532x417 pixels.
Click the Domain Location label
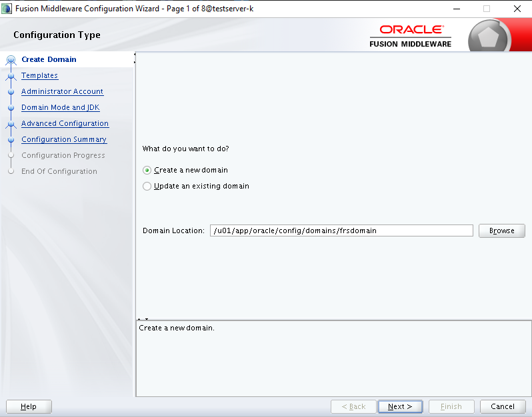(x=173, y=230)
